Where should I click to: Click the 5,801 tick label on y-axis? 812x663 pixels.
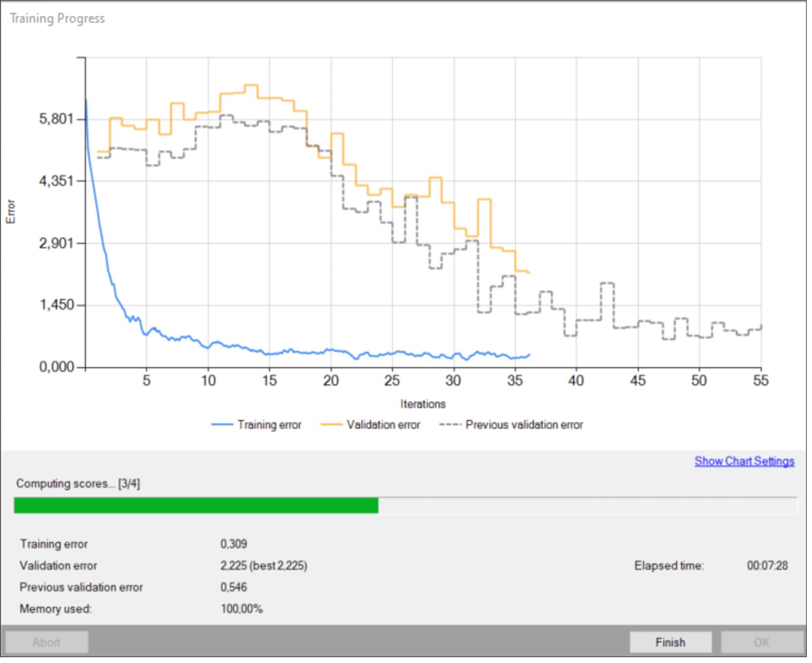[x=56, y=119]
